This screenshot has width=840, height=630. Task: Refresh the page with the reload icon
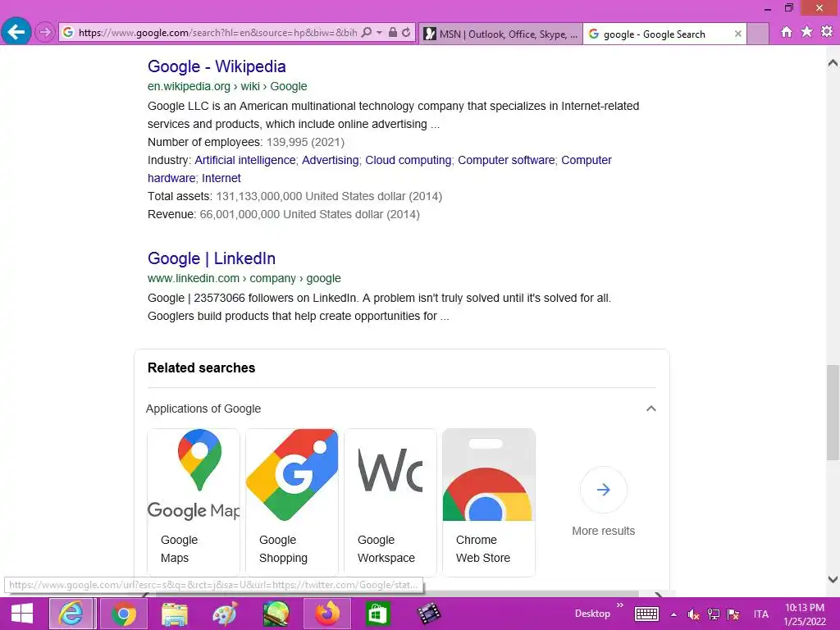(407, 33)
